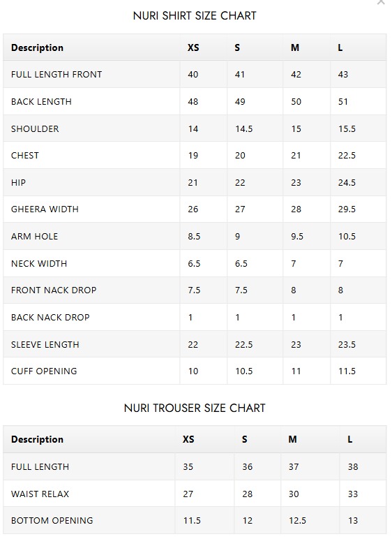Click the SLEEVE LENGTH row label
The image size is (392, 539).
point(45,345)
